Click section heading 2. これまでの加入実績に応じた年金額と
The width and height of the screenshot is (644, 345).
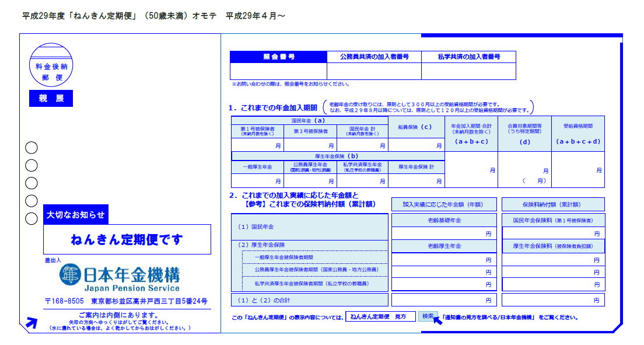pyautogui.click(x=293, y=196)
